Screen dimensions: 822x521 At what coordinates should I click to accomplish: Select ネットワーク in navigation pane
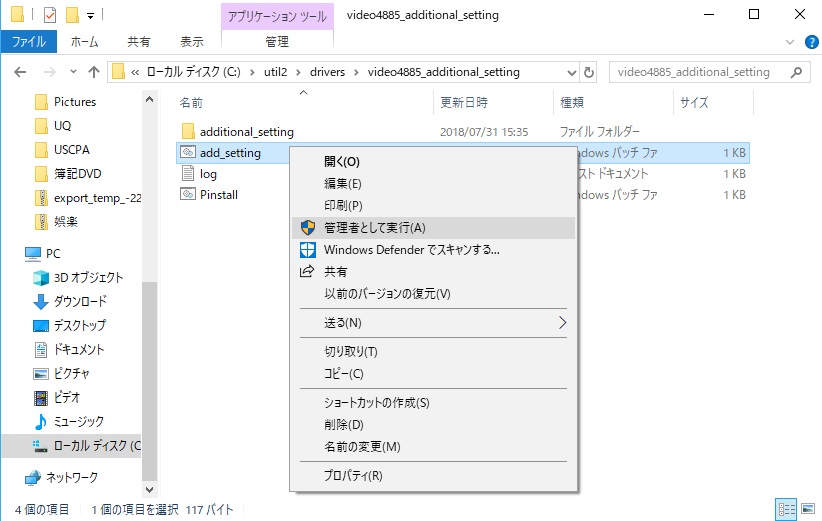point(71,477)
